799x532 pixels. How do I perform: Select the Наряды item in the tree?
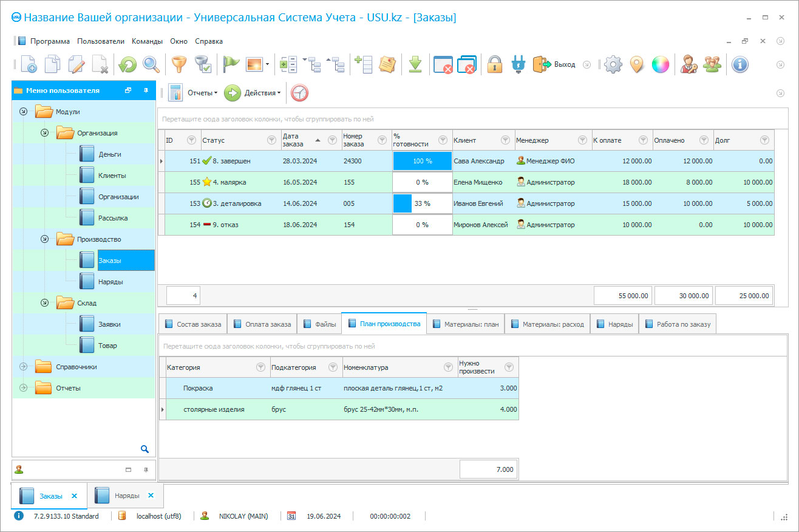coord(110,282)
